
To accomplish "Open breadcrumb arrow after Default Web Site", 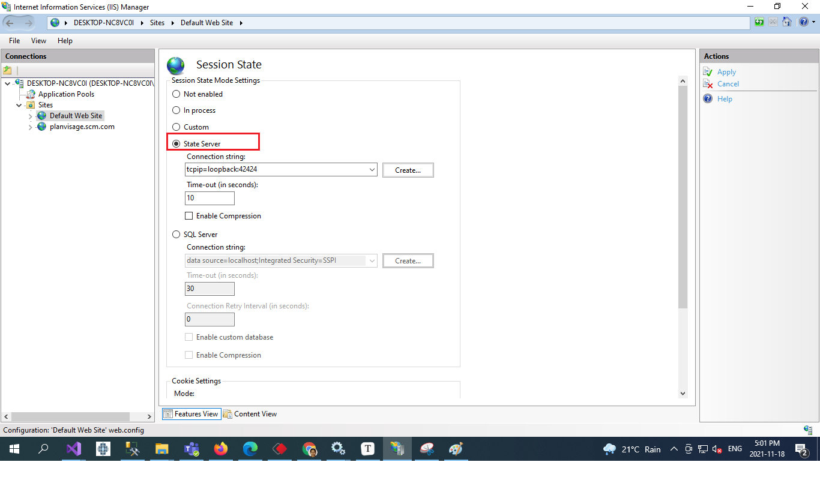I will 241,23.
